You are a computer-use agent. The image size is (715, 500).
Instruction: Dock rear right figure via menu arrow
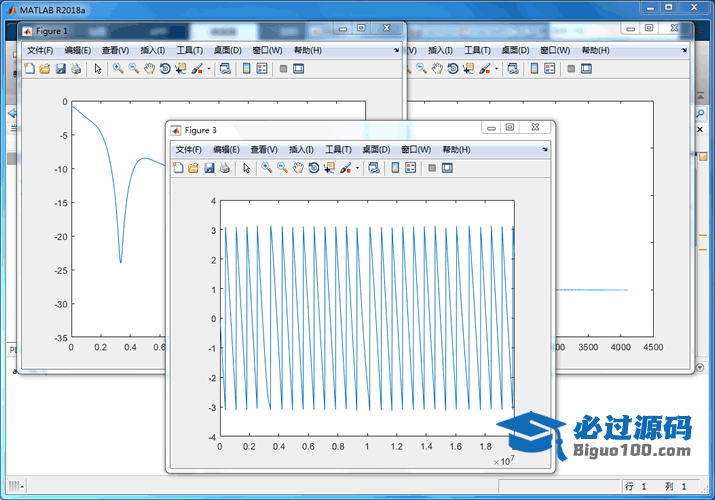click(684, 50)
